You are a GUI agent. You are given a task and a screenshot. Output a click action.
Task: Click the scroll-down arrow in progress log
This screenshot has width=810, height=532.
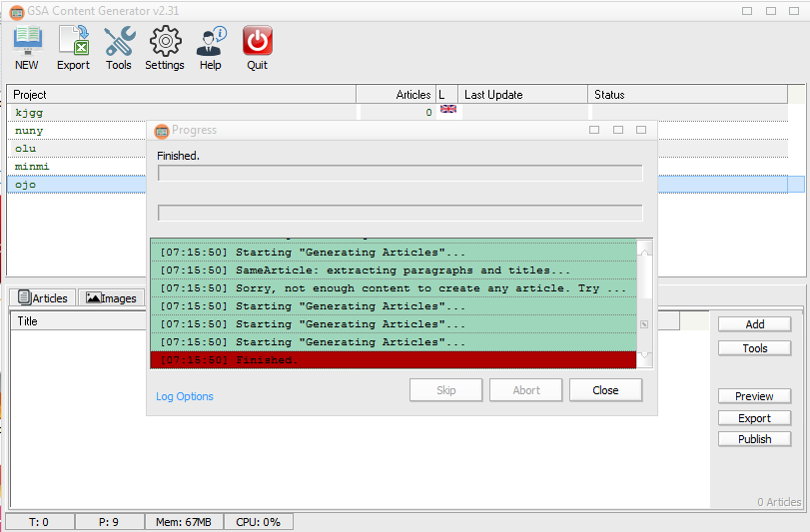[644, 357]
